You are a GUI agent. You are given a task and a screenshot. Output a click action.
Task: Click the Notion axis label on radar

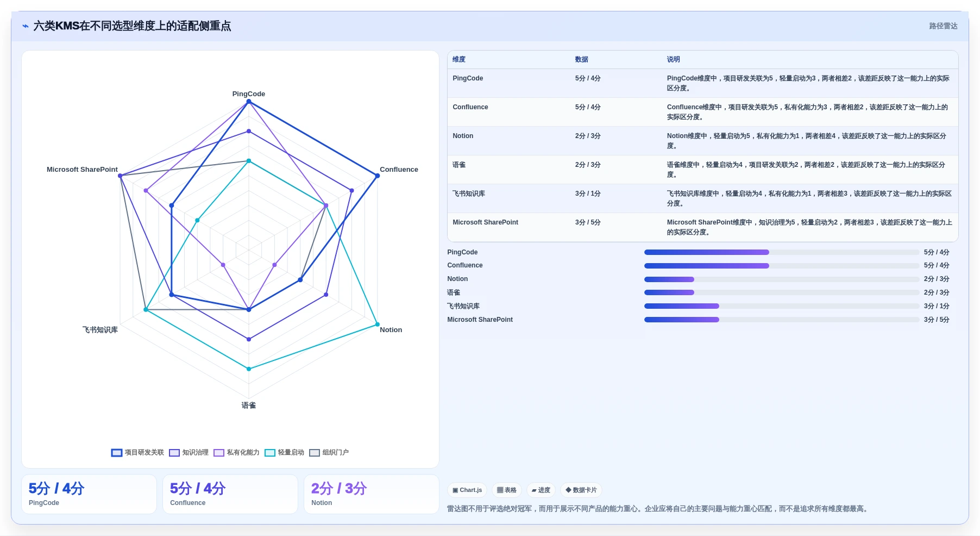(391, 330)
